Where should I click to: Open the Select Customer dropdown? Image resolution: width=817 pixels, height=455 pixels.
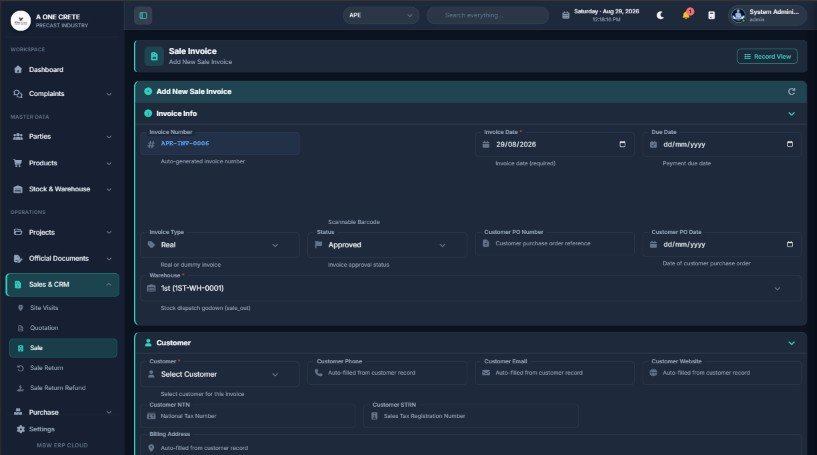click(x=220, y=374)
